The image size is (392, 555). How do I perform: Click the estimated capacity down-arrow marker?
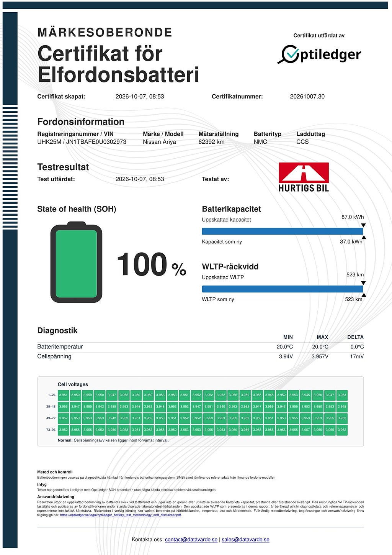coord(363,225)
